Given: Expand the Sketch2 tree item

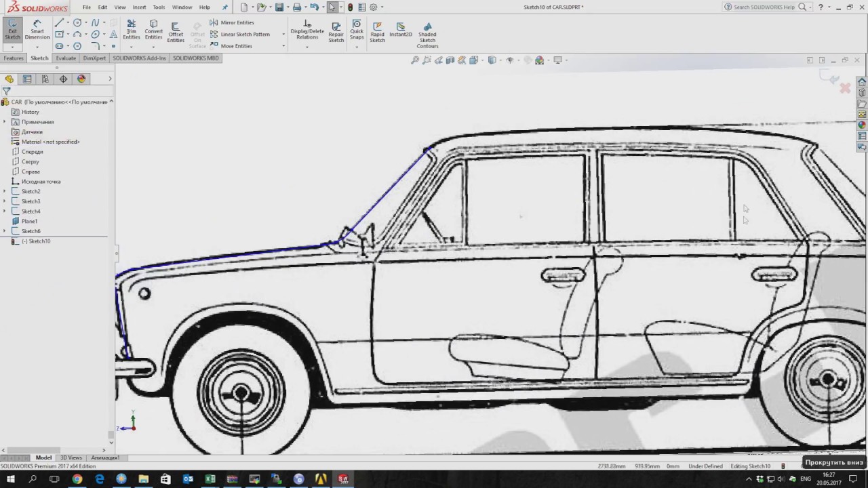Looking at the screenshot, I should point(5,191).
